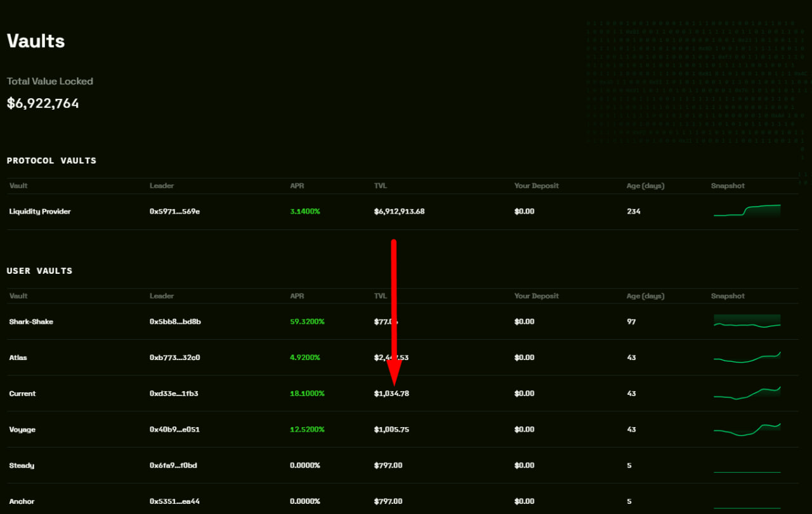Sort User Vaults by TVL column header
Viewport: 812px width, 514px height.
381,296
